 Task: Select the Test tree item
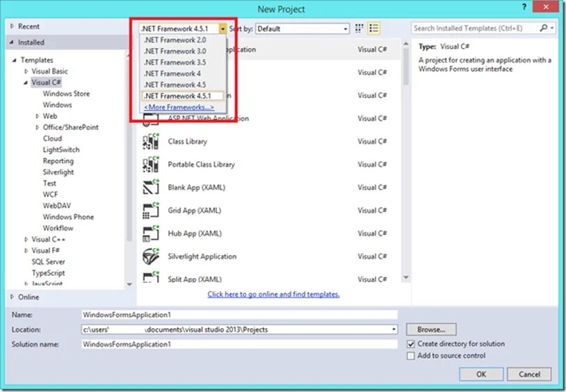pos(49,183)
